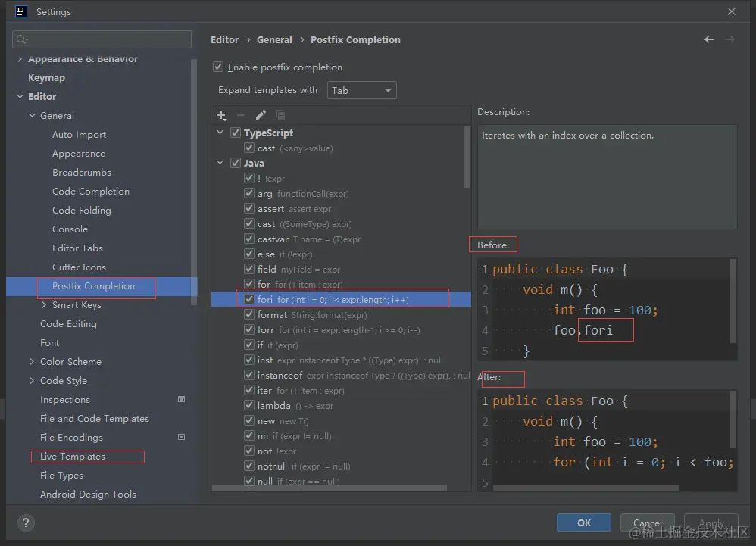Open Inspections settings page
Screen dimensions: 756x546
65,400
